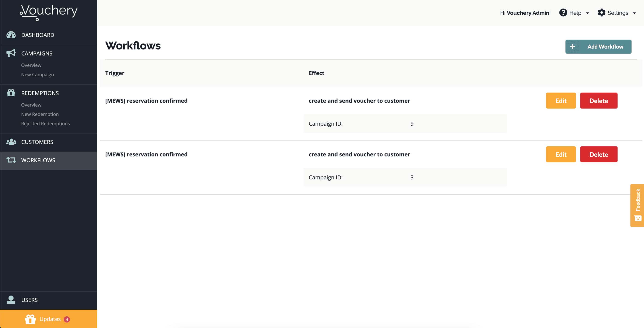This screenshot has height=328, width=644.
Task: Select New Redemption in sidebar
Action: click(40, 114)
